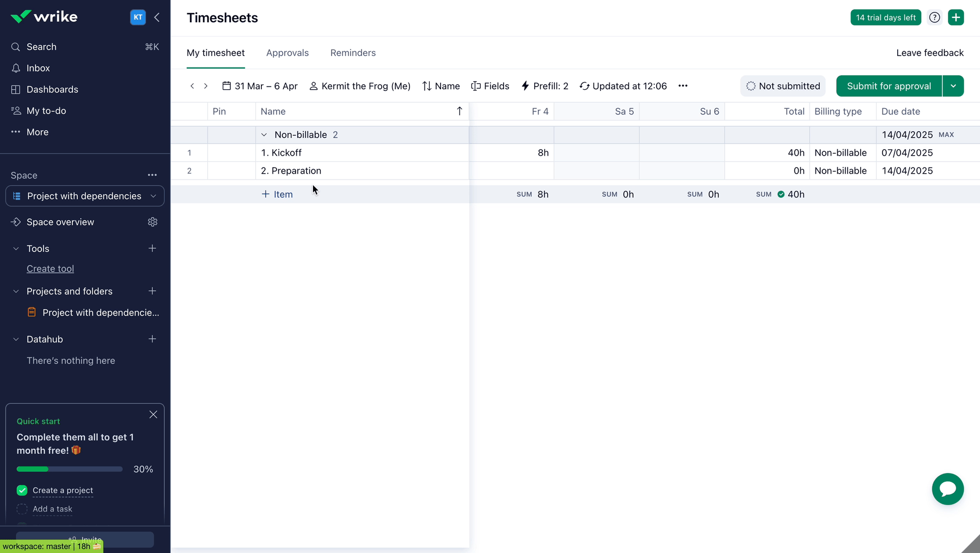Click the Create tool link

[50, 269]
